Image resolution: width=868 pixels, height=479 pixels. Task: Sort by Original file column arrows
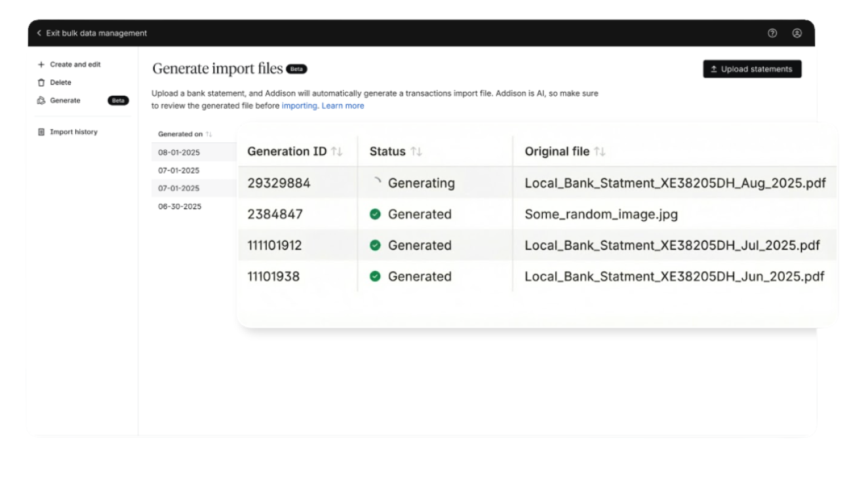pyautogui.click(x=600, y=152)
